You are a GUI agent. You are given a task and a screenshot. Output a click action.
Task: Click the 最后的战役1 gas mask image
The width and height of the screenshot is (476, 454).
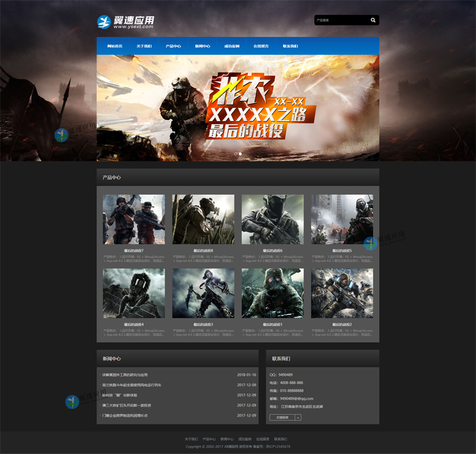(x=273, y=293)
